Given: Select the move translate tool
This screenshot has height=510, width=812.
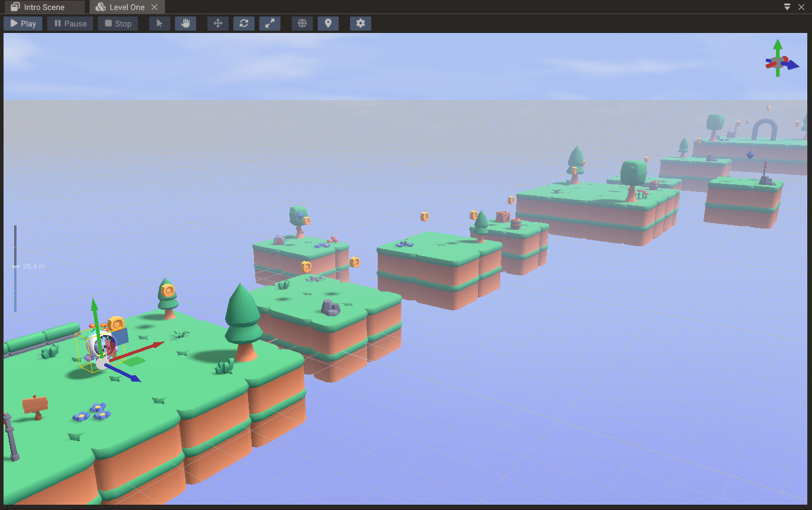Looking at the screenshot, I should (218, 24).
